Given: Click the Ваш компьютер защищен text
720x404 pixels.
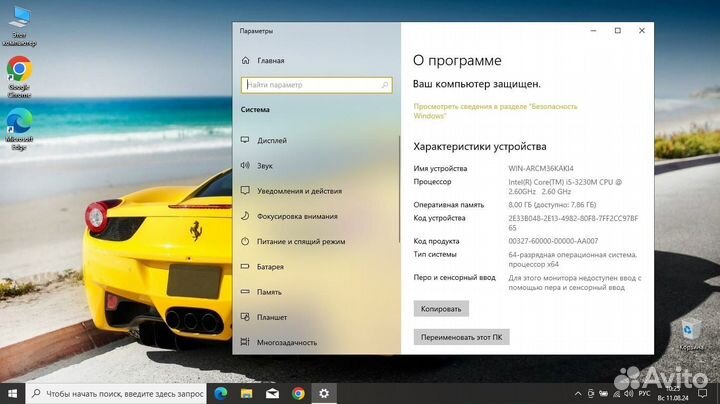Looking at the screenshot, I should point(477,84).
